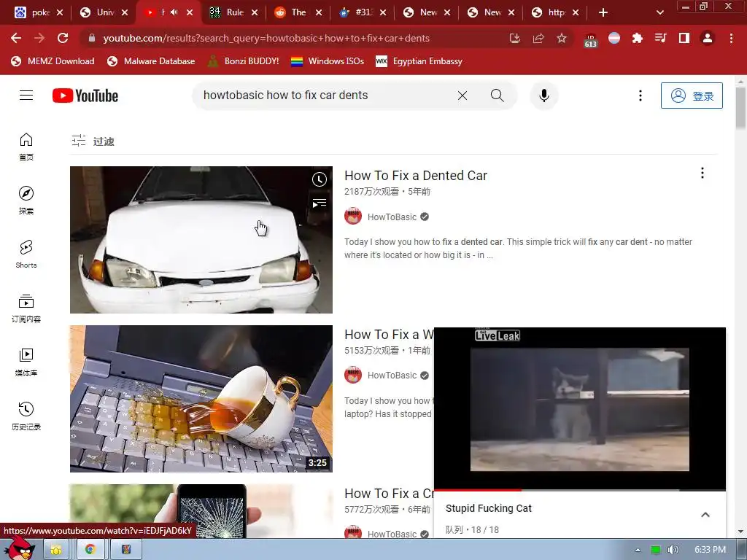Viewport: 747px width, 560px height.
Task: Click HowToBasic channel on laptop video result
Action: click(392, 376)
